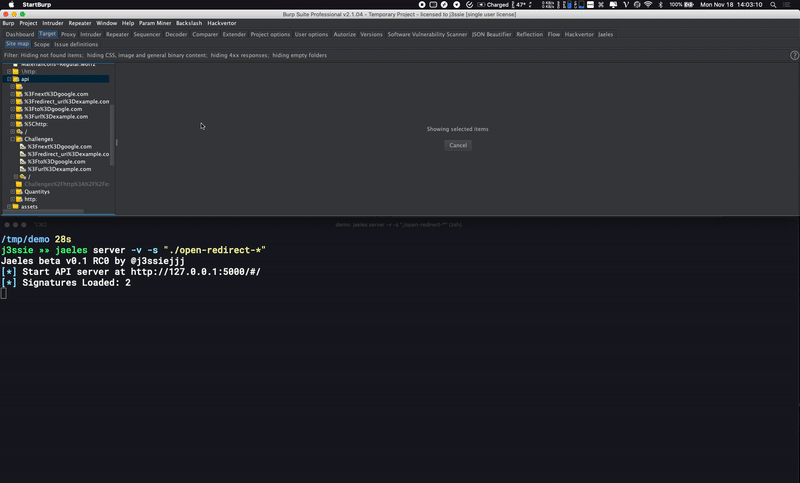The height and width of the screenshot is (483, 800).
Task: Open the Issue definitions sub-tab
Action: coord(76,44)
